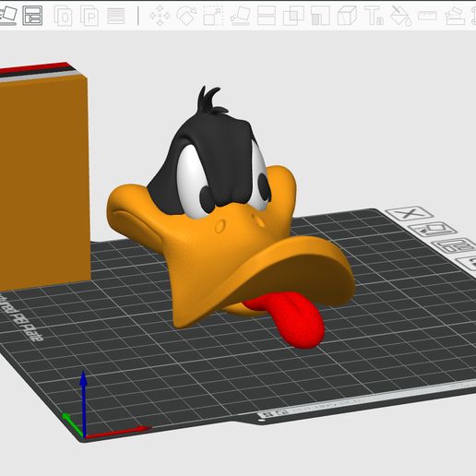
Task: Open the Variable layer height tool
Action: [x=116, y=16]
